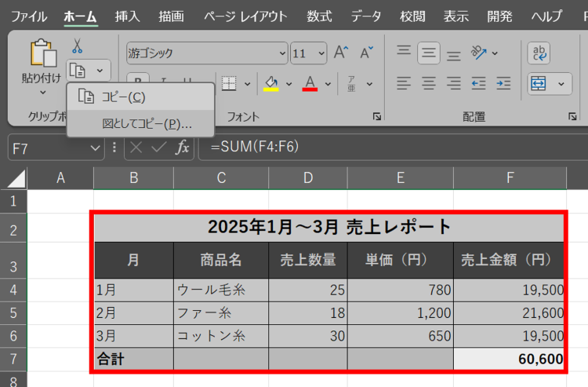Screen dimensions: 588x387
Task: Open the Copy dropdown arrow
Action: [100, 71]
